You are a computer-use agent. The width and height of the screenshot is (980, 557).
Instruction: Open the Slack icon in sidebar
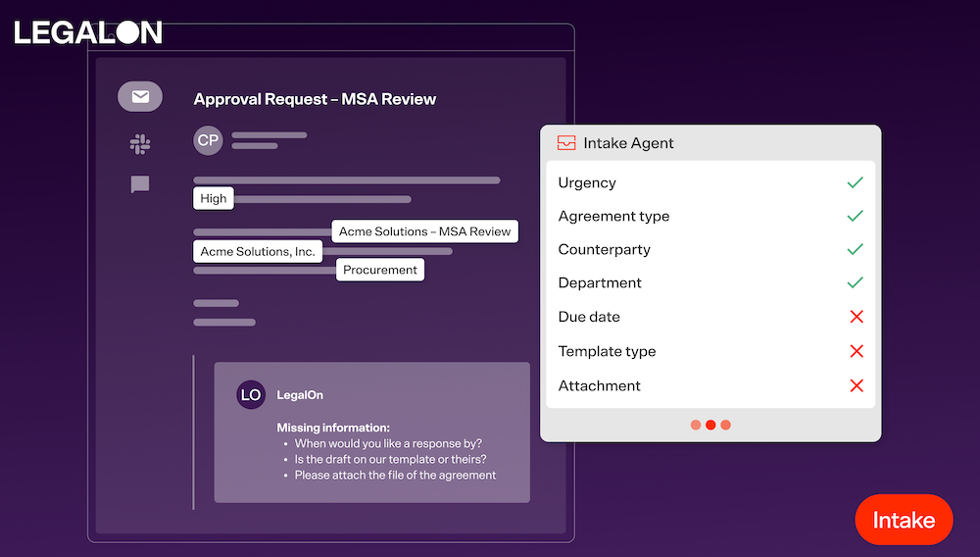click(x=140, y=144)
